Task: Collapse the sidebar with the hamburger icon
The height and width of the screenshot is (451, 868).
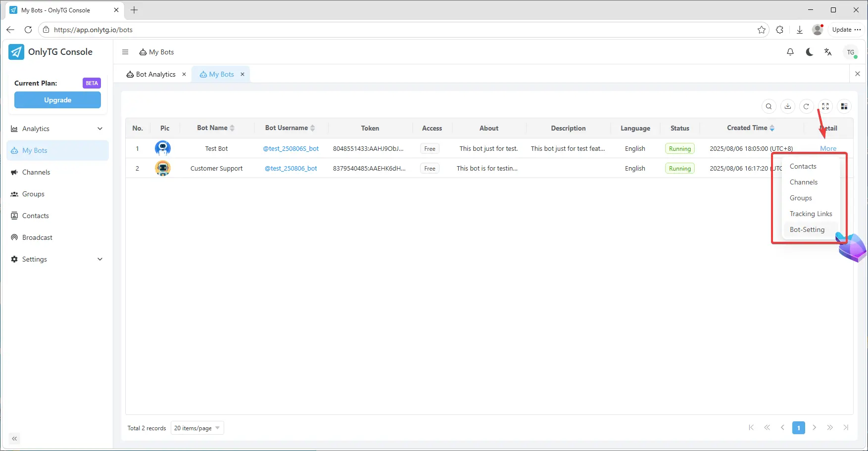Action: tap(125, 52)
